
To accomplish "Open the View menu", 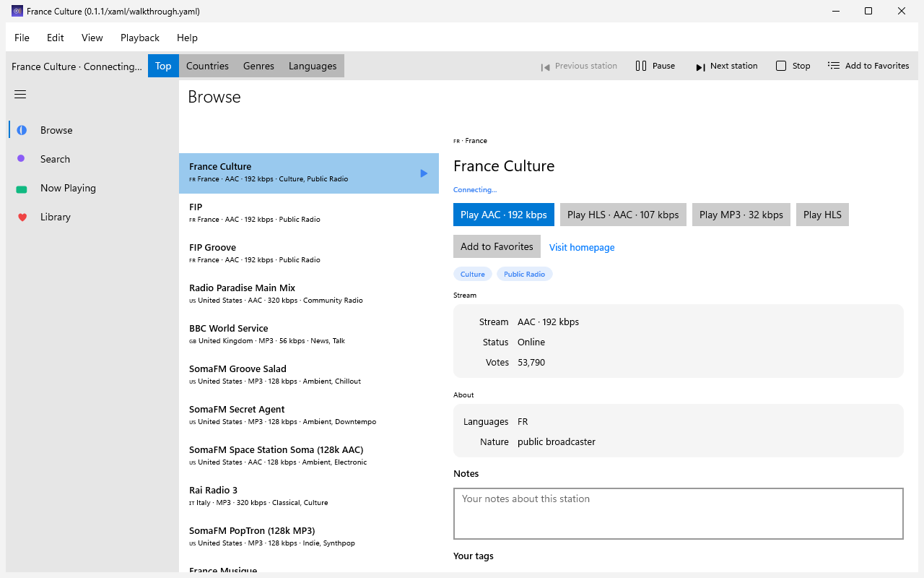I will (92, 38).
